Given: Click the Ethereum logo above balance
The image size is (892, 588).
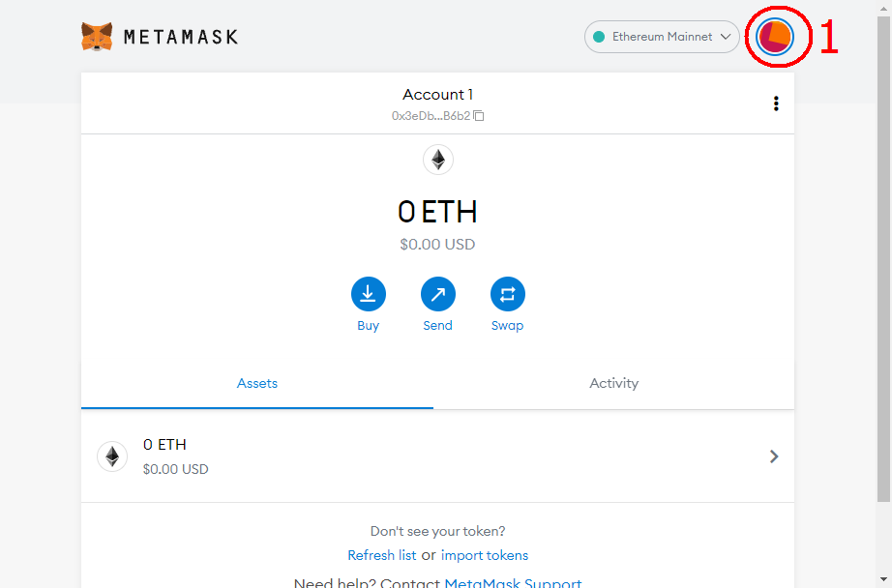Looking at the screenshot, I should click(x=438, y=160).
